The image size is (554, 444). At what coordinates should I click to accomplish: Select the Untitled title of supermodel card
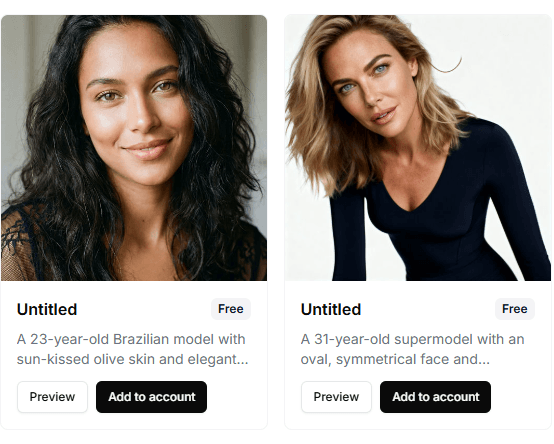331,309
